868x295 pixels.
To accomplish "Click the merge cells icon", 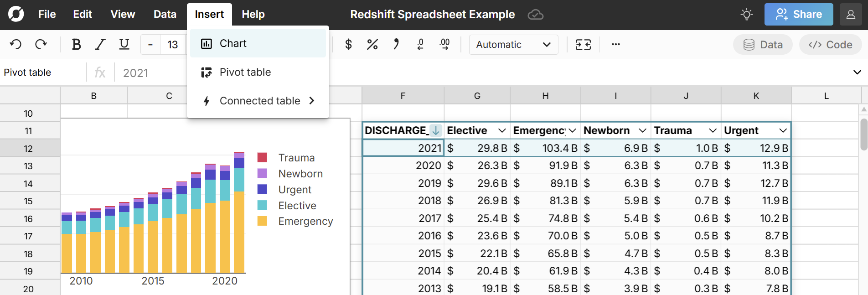I will [583, 44].
